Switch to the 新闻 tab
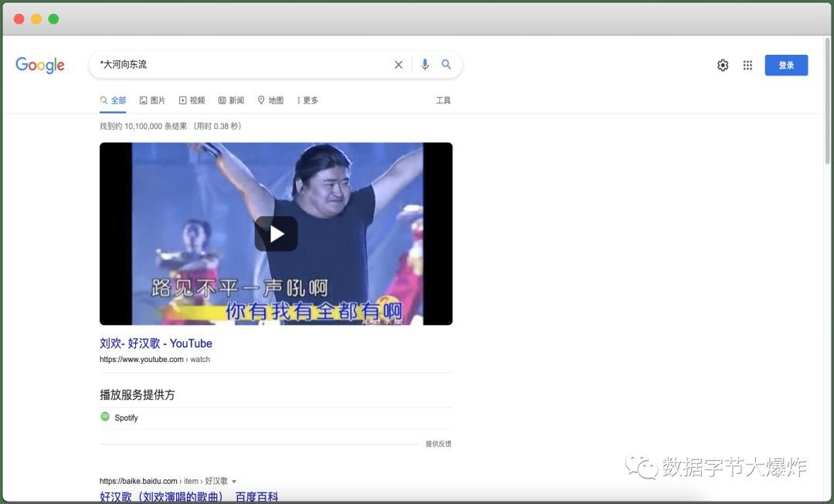Viewport: 834px width, 504px height. 231,100
